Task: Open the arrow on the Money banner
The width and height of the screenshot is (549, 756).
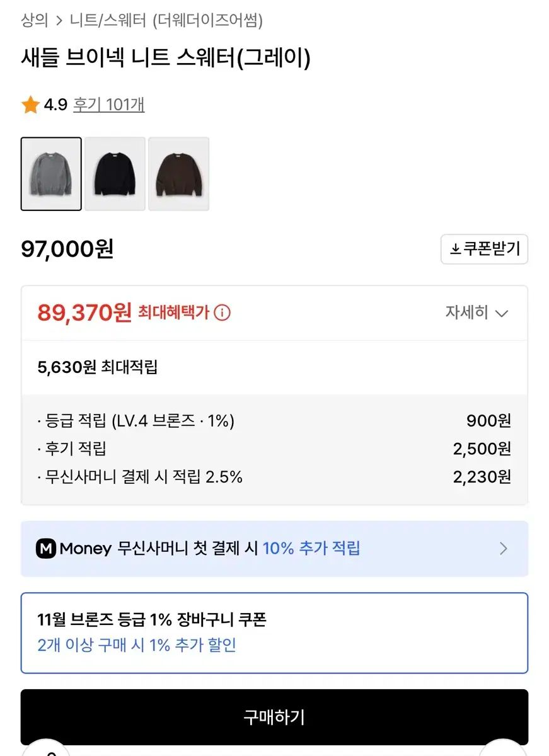Action: point(503,549)
